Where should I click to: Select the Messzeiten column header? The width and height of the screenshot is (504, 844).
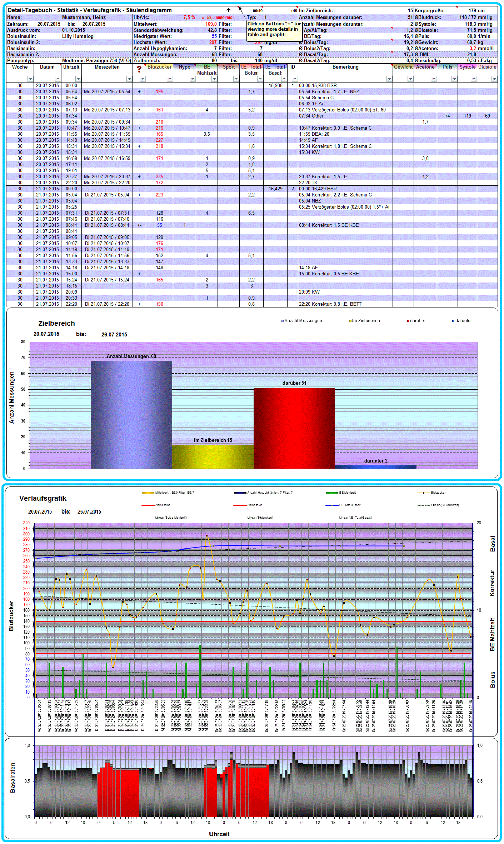(x=107, y=67)
